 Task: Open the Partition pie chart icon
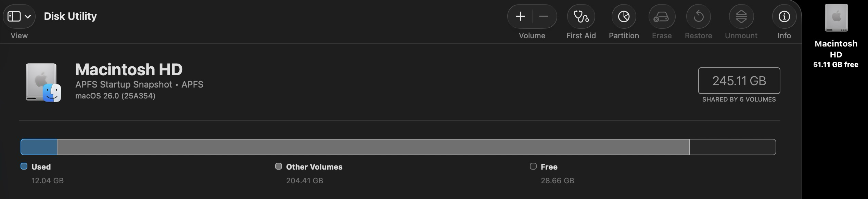[624, 16]
